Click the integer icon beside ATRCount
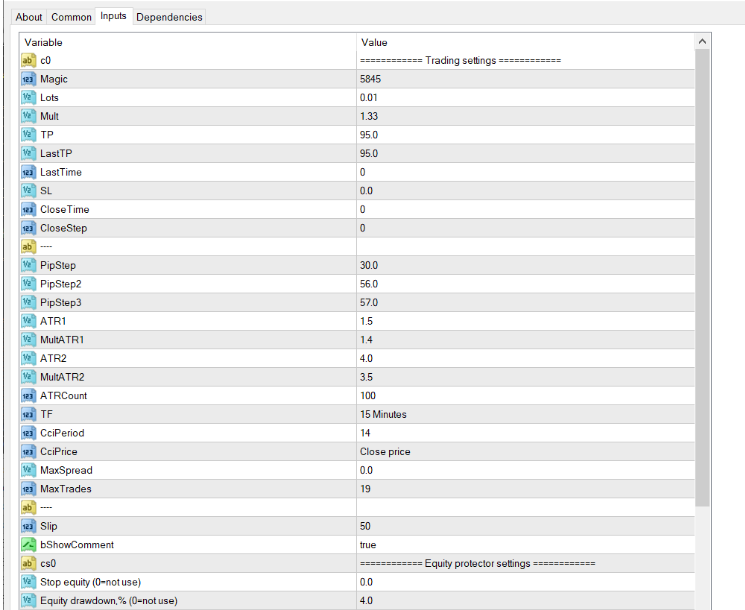745x610 pixels. coord(29,396)
